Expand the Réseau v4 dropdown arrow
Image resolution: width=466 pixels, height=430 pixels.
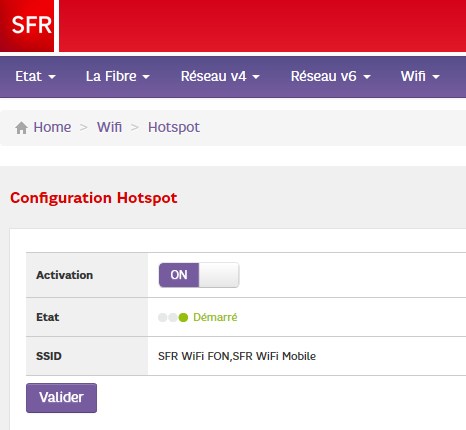[x=256, y=77]
